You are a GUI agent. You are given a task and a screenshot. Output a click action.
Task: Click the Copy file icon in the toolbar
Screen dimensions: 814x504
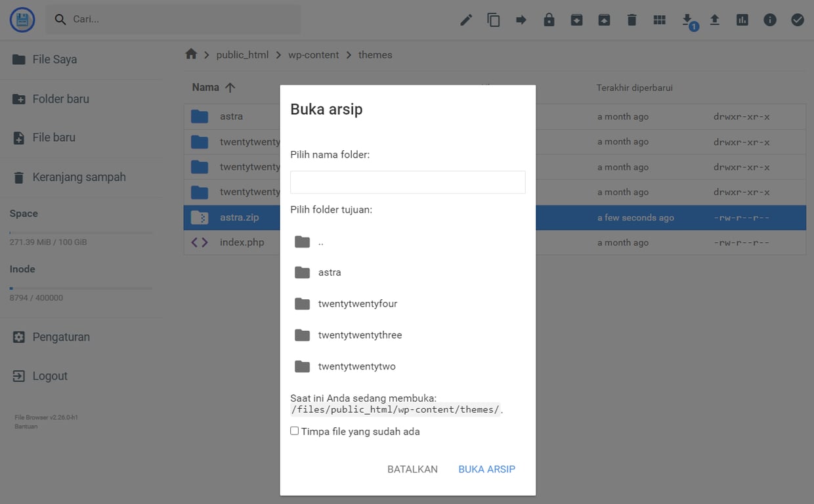point(493,20)
